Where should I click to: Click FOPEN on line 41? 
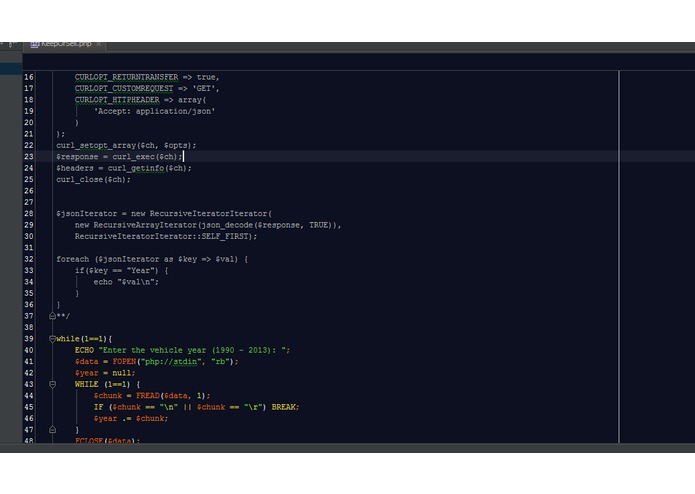pyautogui.click(x=124, y=362)
